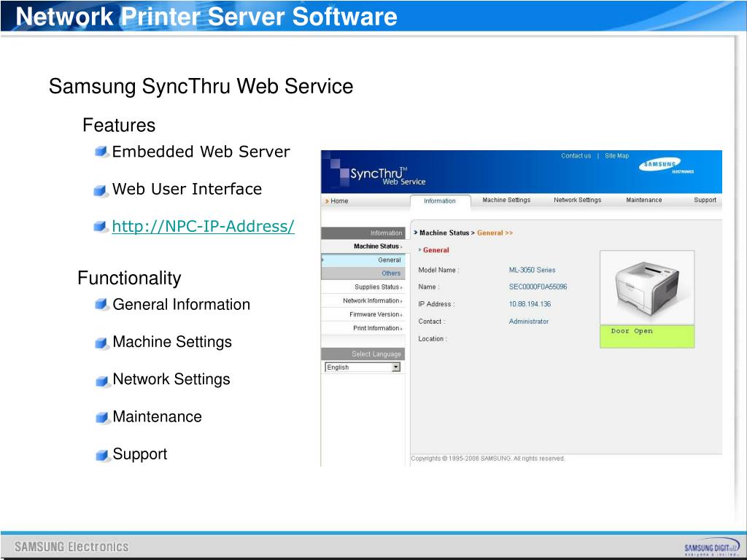Expand the Supplies Status section

tap(363, 287)
